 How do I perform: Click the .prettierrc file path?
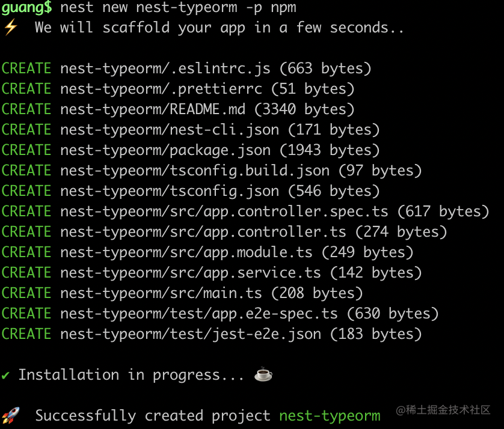[x=161, y=89]
